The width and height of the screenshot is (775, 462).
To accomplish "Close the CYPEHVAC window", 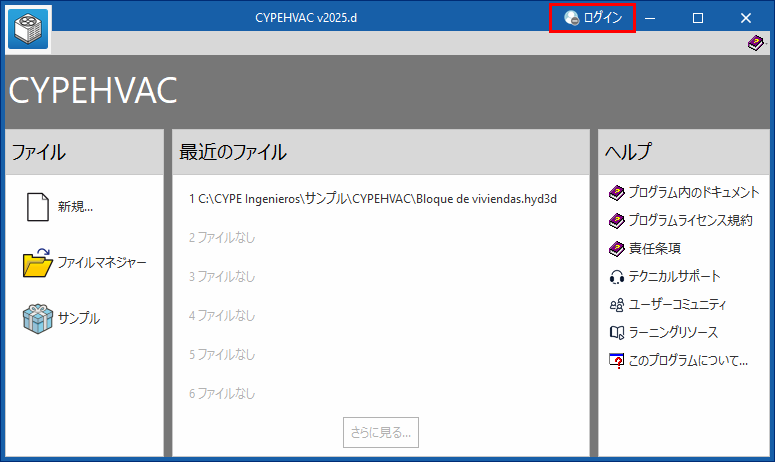I will [x=746, y=18].
